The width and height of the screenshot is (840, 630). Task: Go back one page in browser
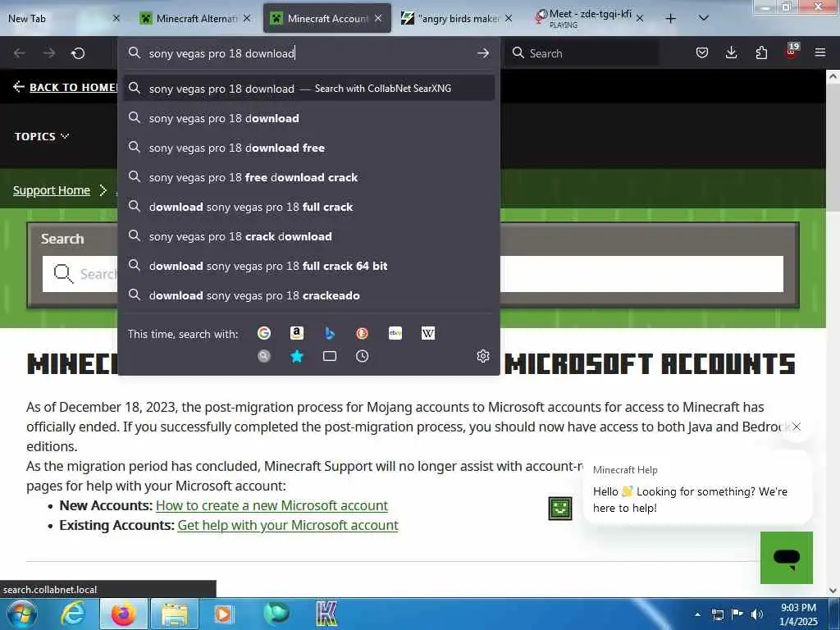click(x=20, y=53)
